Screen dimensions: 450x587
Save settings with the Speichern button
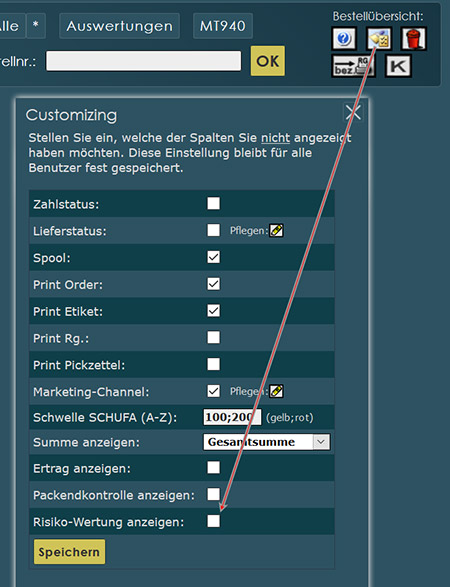(69, 551)
